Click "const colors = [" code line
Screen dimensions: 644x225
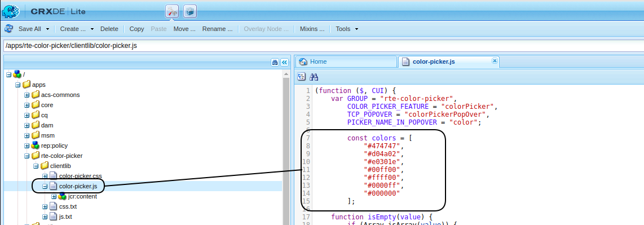pyautogui.click(x=380, y=138)
